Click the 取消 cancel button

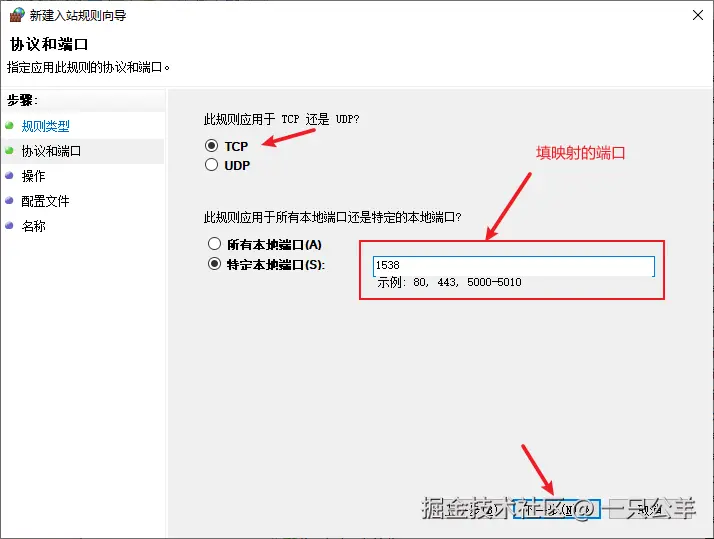652,509
